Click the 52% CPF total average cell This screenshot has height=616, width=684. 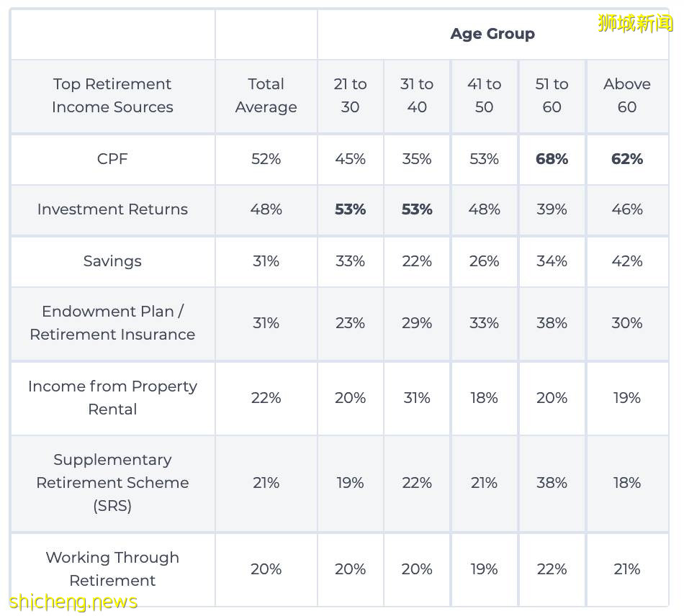tap(266, 159)
